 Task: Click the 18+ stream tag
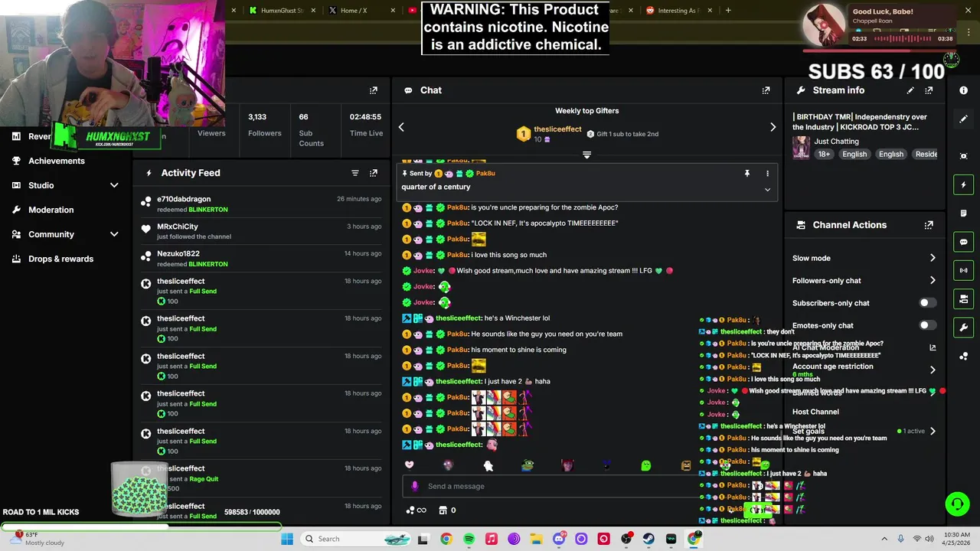click(x=823, y=154)
